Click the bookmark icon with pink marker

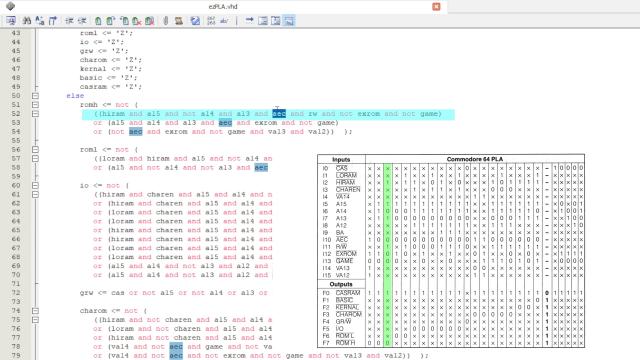pos(150,20)
